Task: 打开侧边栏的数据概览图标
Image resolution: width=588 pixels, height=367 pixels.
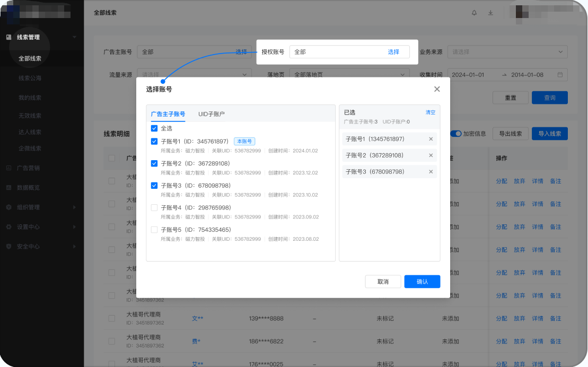Action: (7, 188)
